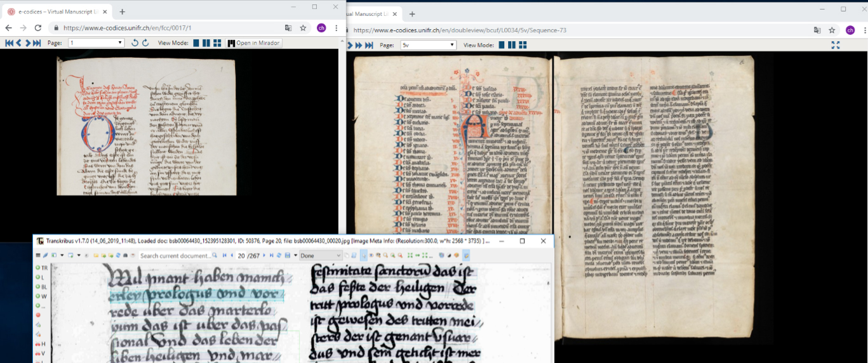
Task: Open Page dropdown showing 5v in right viewer
Action: (x=428, y=45)
